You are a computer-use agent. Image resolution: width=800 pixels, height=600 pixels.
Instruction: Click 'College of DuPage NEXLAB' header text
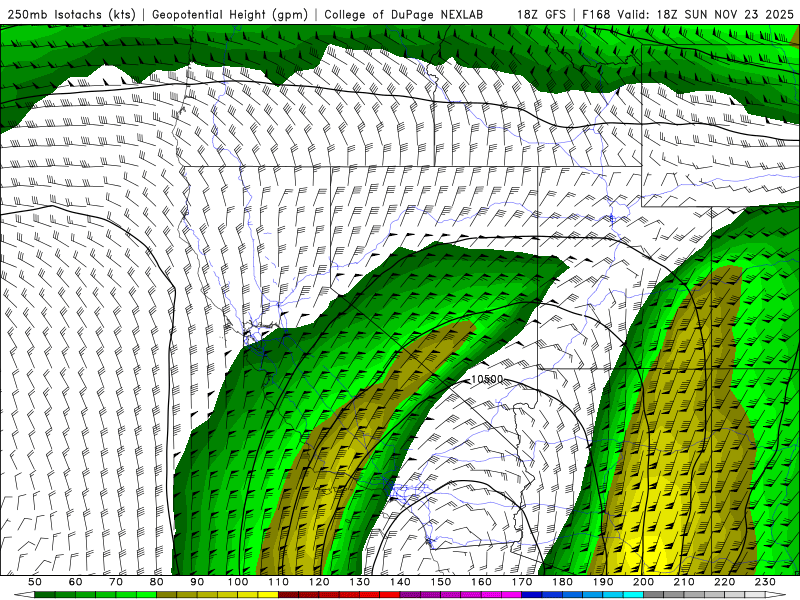(x=404, y=14)
